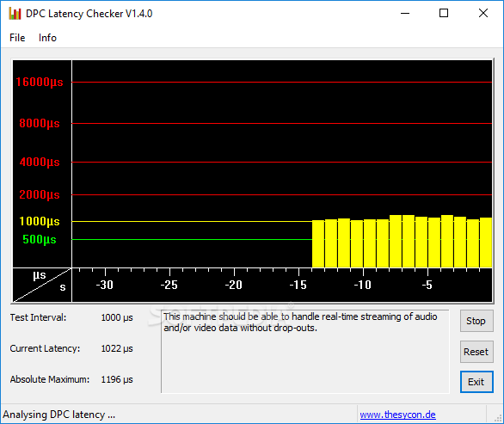Click the leftmost yellow latency bar

click(x=318, y=244)
